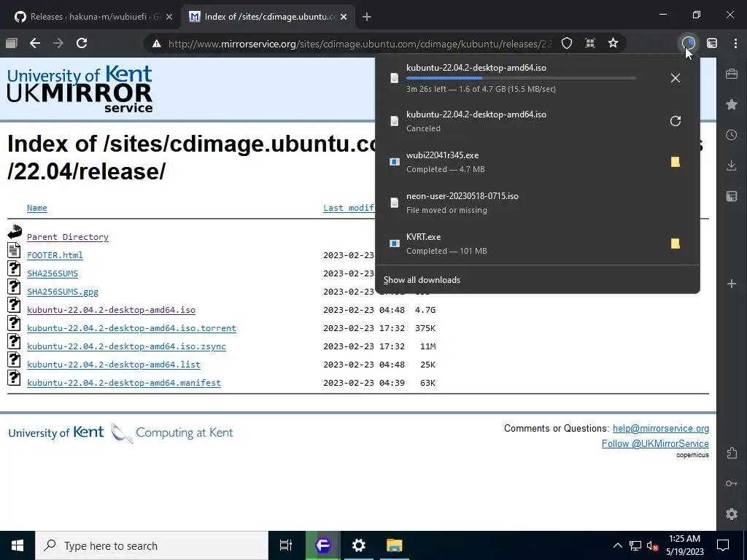This screenshot has height=560, width=747.
Task: Open the sidebar panel toggle icon
Action: coord(712,43)
